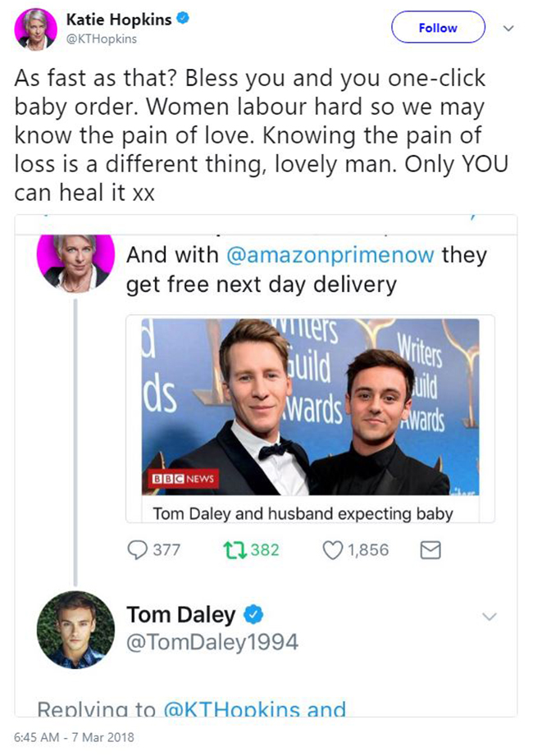The image size is (533, 756).
Task: Open the @amazonprimenow mention link
Action: (328, 255)
